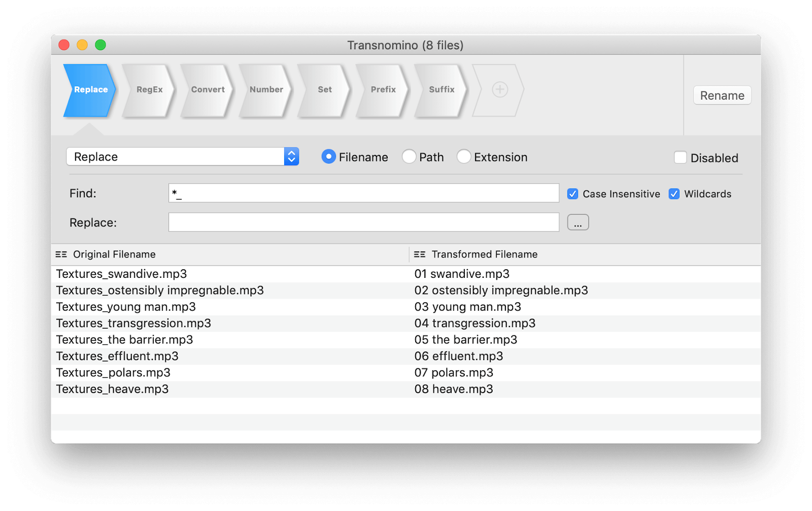Click the Transformed Filename column header

pos(484,254)
